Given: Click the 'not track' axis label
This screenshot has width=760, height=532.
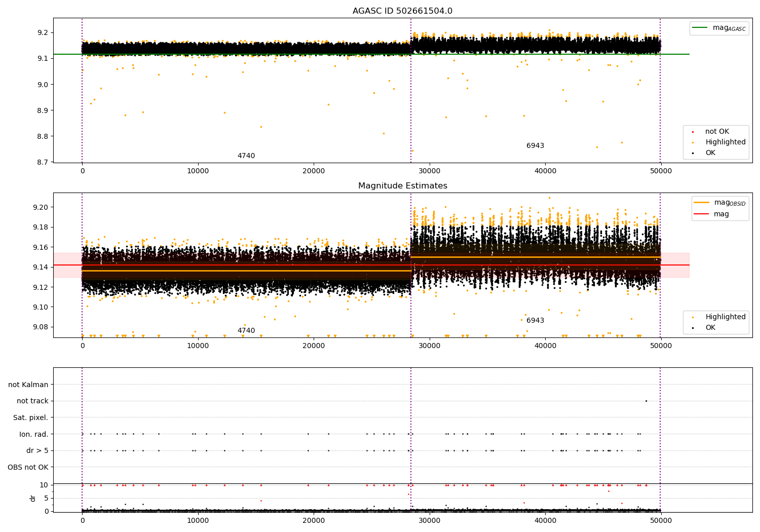Looking at the screenshot, I should [32, 401].
